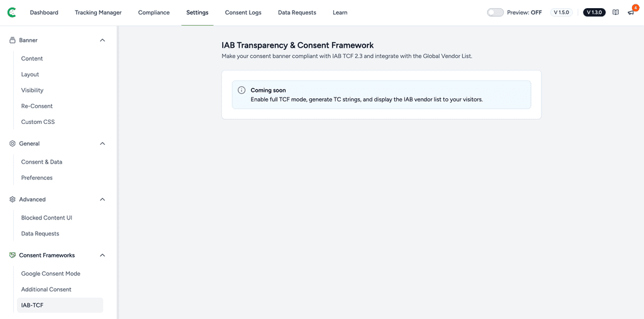Open Google Consent Mode settings
The image size is (644, 319).
(51, 273)
